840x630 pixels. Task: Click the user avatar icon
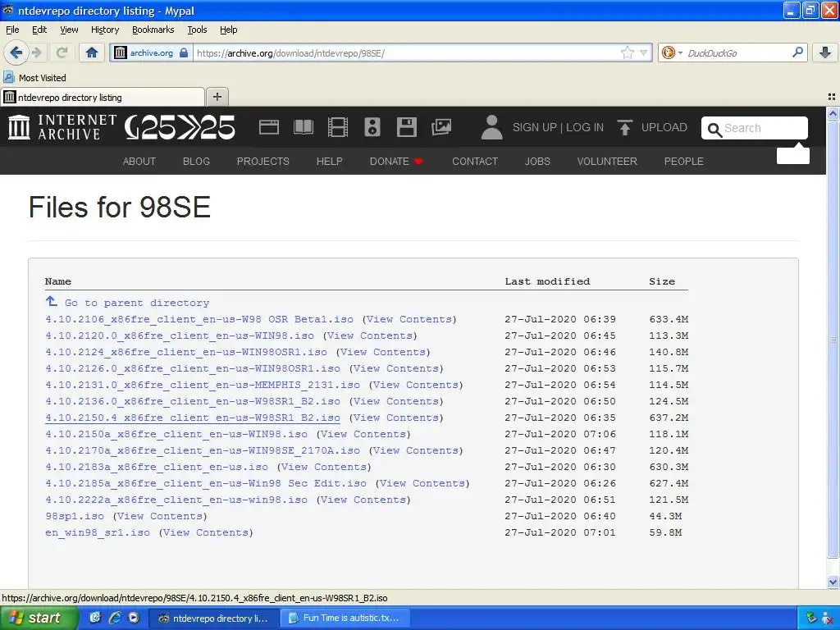[x=491, y=127]
